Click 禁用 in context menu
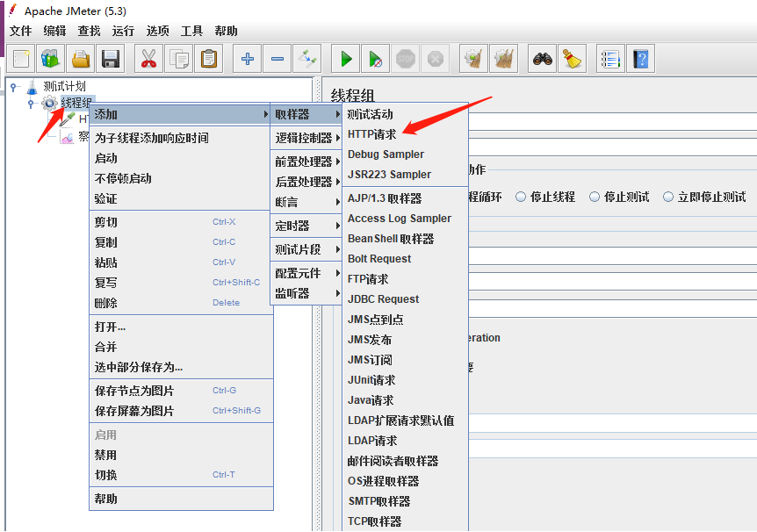This screenshot has width=757, height=532. pyautogui.click(x=181, y=456)
